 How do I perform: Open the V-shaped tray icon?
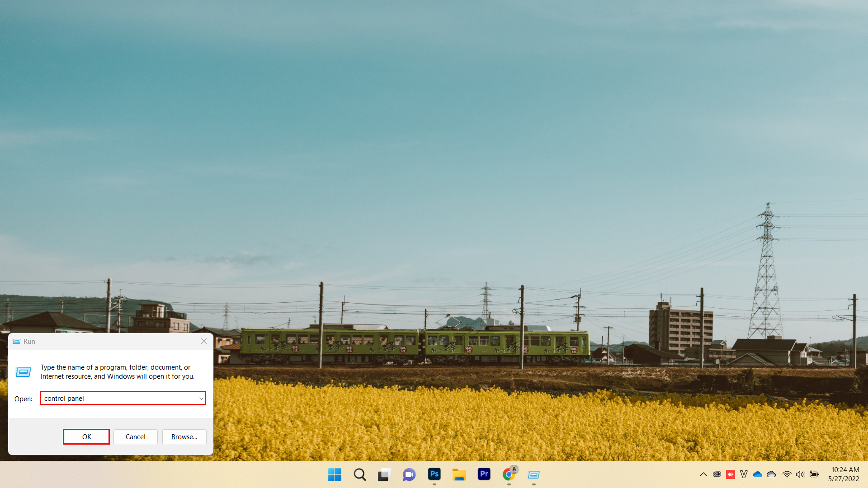[x=744, y=474]
